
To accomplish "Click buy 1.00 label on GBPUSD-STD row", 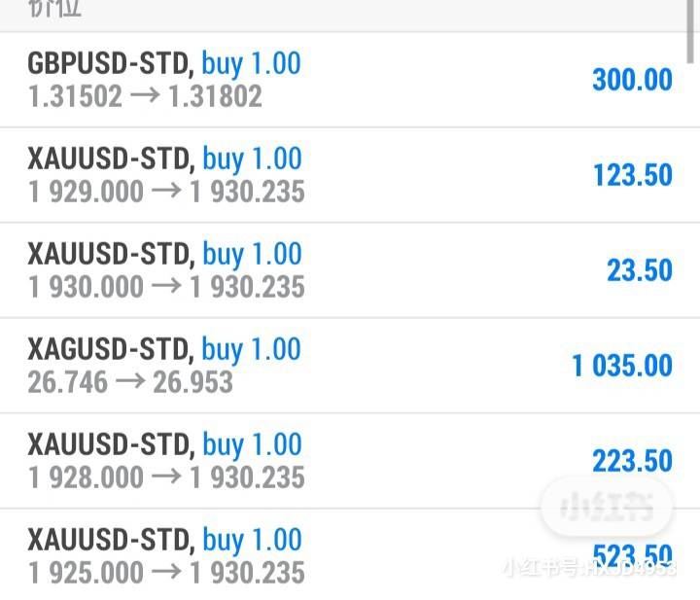I will pyautogui.click(x=252, y=63).
